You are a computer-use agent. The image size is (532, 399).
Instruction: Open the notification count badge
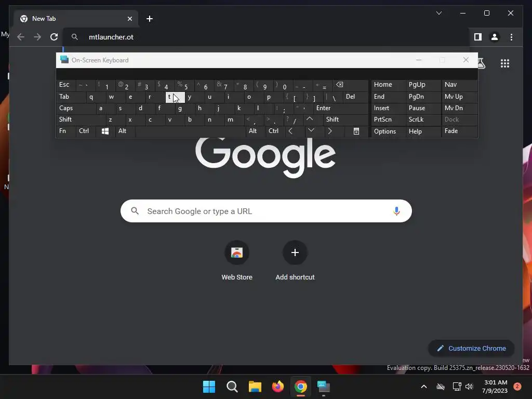517,387
